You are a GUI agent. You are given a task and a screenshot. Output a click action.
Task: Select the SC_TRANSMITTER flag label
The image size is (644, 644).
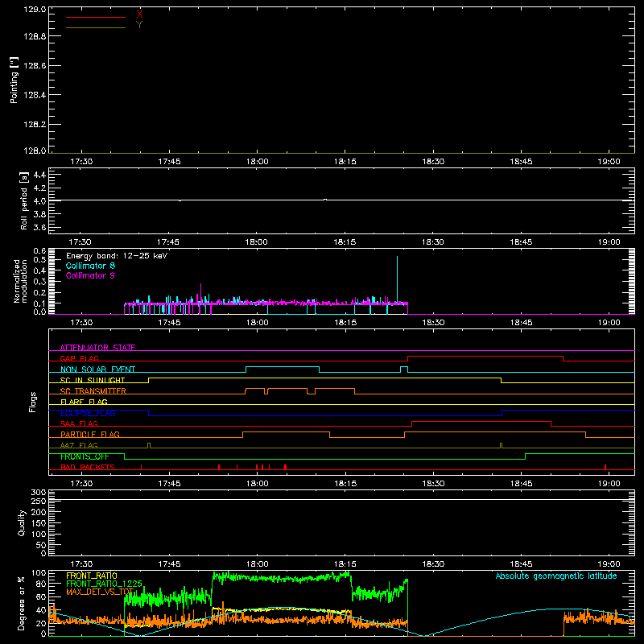tap(93, 391)
